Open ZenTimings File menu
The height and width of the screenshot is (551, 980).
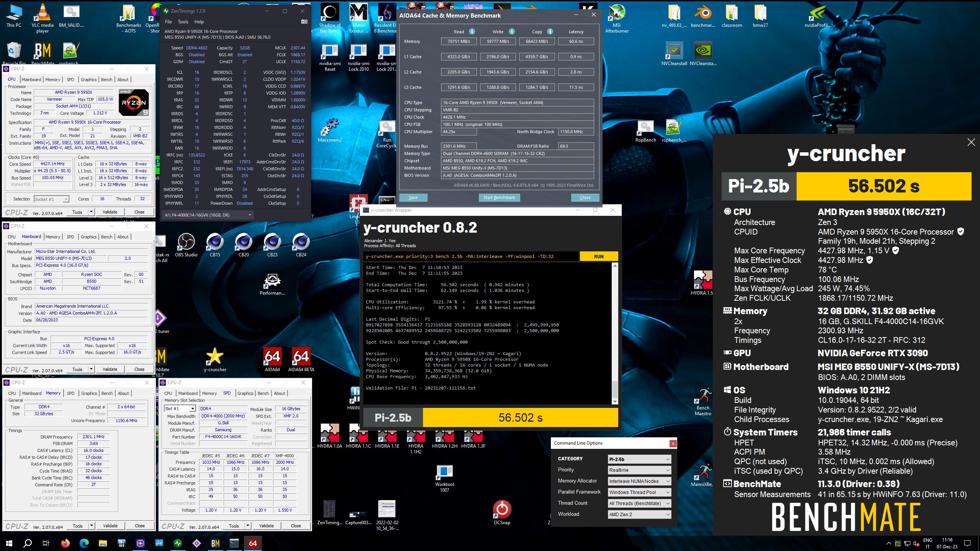168,22
